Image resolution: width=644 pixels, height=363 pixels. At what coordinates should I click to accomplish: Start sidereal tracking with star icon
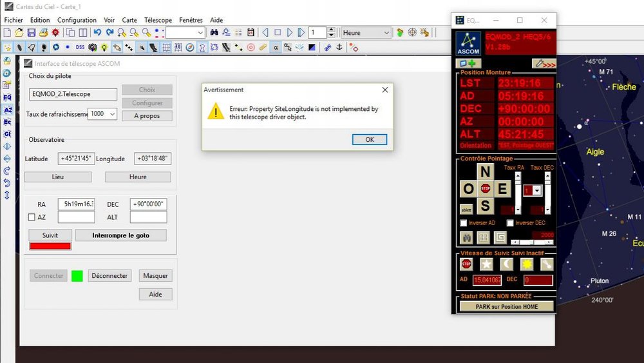[x=486, y=264]
